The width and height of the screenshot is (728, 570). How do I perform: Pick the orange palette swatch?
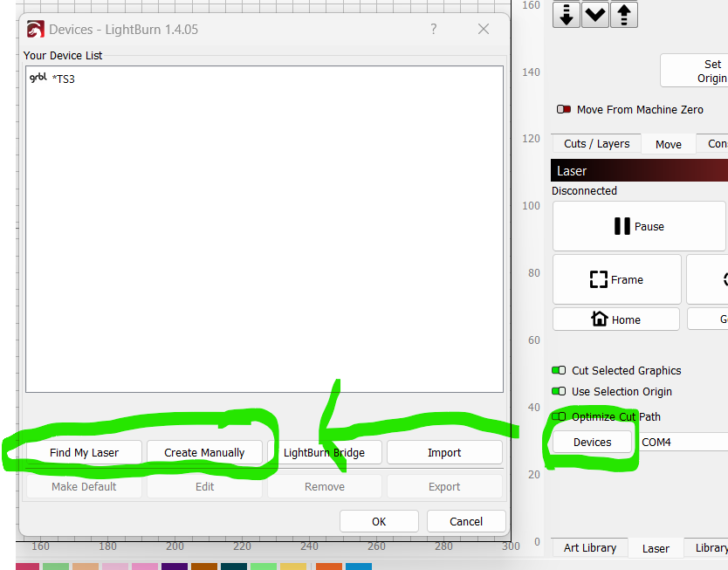click(x=329, y=567)
